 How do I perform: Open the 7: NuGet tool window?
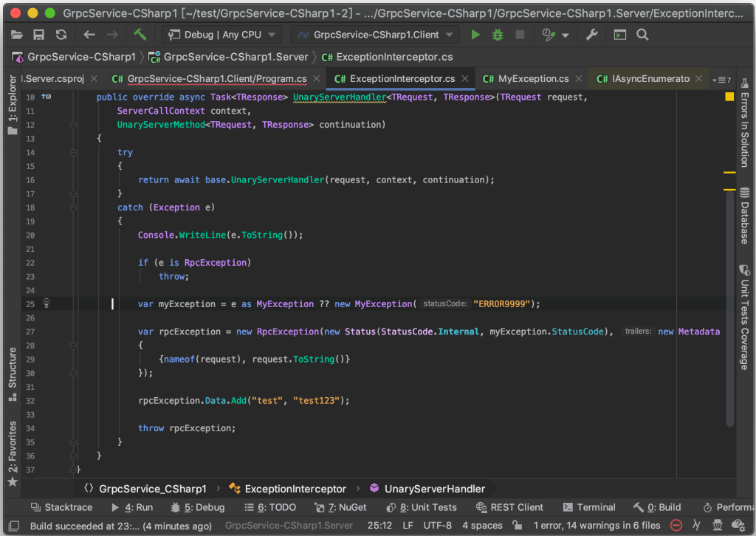click(340, 507)
